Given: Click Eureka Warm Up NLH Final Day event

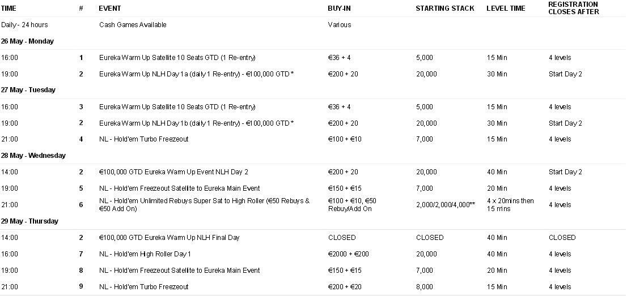Looking at the screenshot, I should coord(169,238).
